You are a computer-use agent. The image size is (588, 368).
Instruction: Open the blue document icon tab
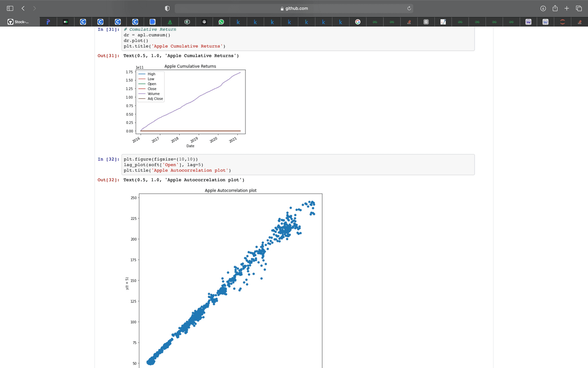[152, 22]
